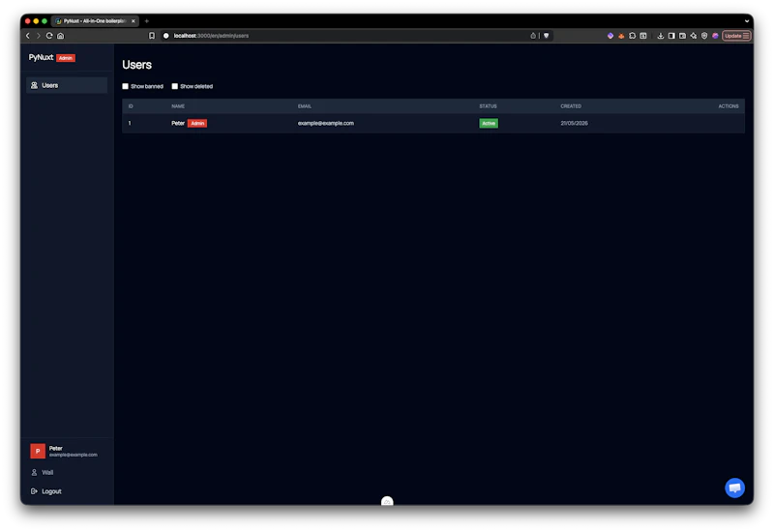Expand the tab list chevron at top right

[746, 21]
